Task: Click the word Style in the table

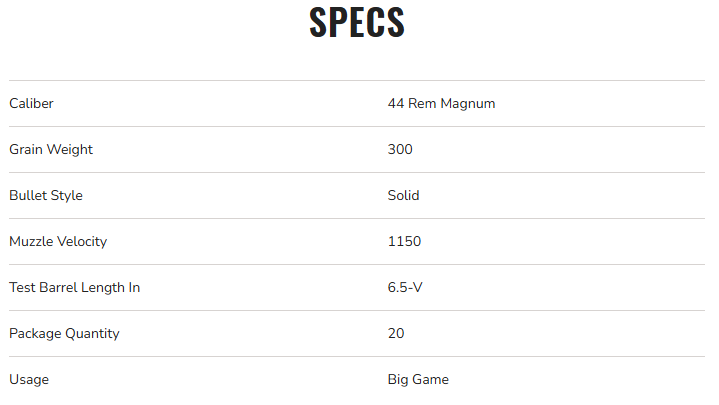Action: (66, 195)
